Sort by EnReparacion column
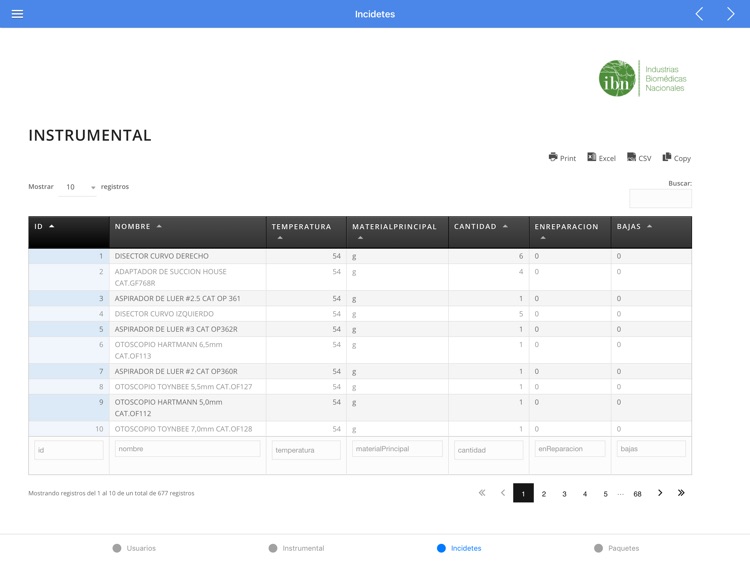750x562 pixels. coord(570,232)
